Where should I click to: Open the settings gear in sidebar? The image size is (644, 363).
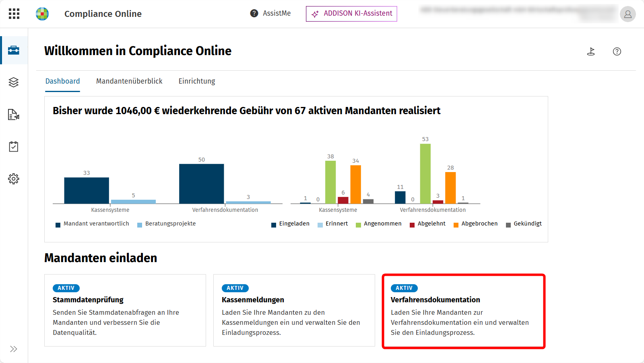(x=14, y=179)
